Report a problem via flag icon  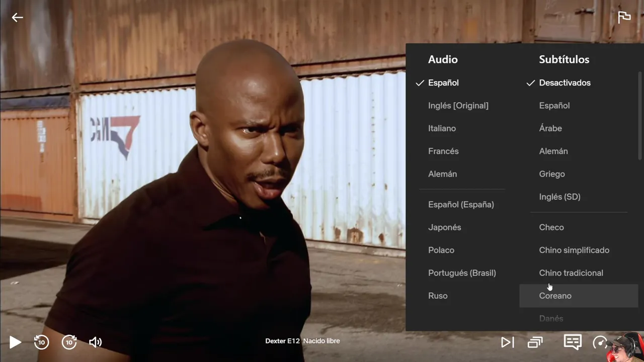tap(624, 17)
